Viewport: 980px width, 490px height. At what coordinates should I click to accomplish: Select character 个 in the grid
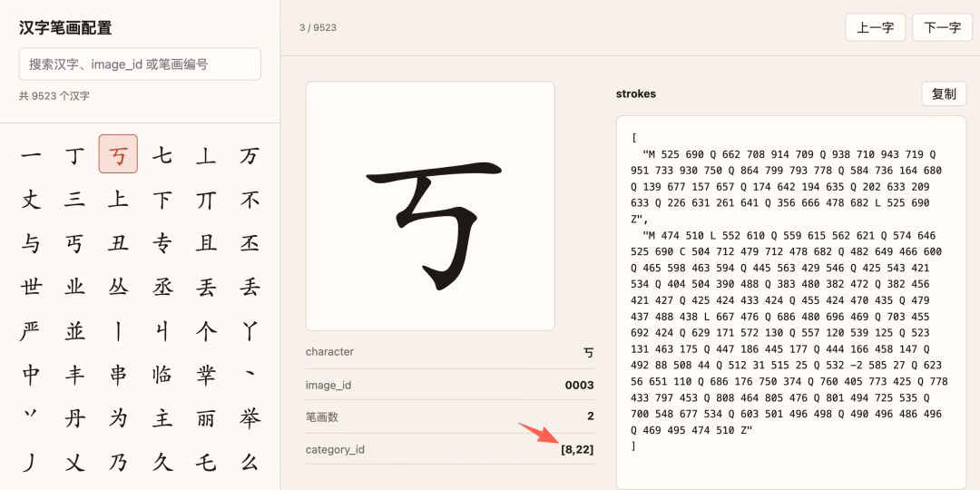click(x=206, y=330)
